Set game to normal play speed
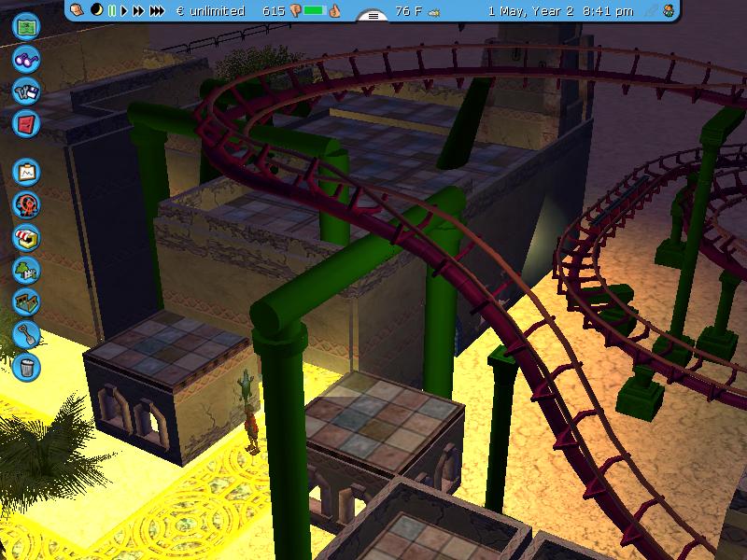Screen dimensions: 747x560 pyautogui.click(x=124, y=10)
